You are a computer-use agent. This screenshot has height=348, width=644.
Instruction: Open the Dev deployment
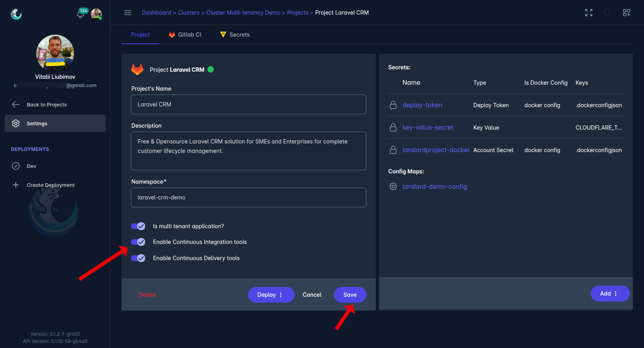tap(55, 166)
